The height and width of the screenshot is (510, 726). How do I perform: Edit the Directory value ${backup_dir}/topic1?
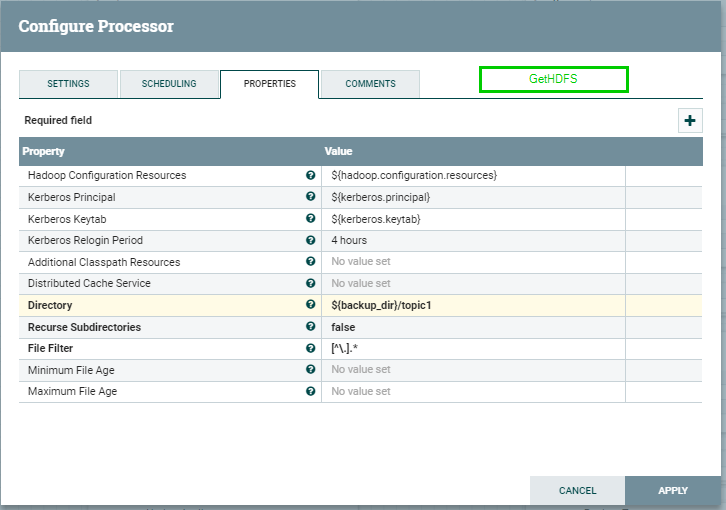[x=472, y=305]
